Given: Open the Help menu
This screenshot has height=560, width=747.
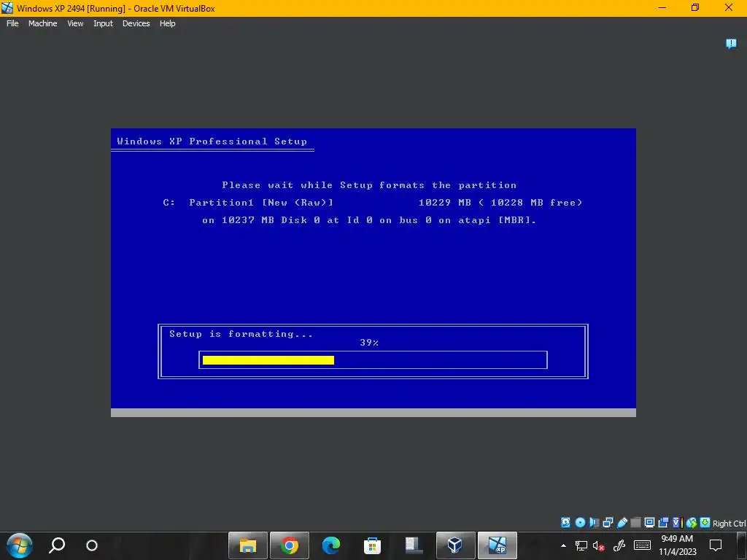Looking at the screenshot, I should [167, 23].
